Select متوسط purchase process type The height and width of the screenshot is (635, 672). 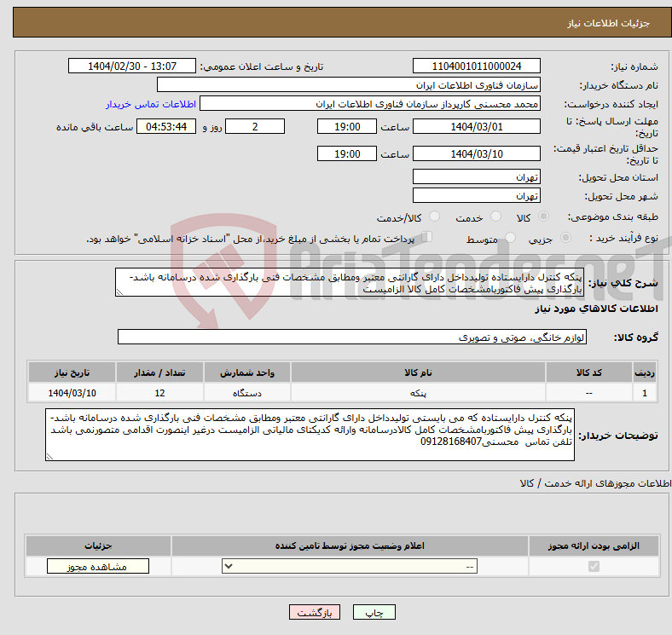[x=511, y=239]
